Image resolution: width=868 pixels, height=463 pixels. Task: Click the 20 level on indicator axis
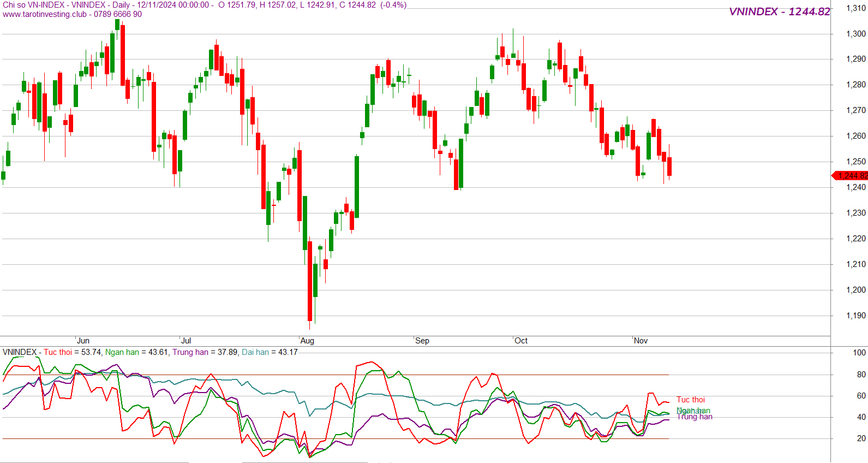point(861,438)
